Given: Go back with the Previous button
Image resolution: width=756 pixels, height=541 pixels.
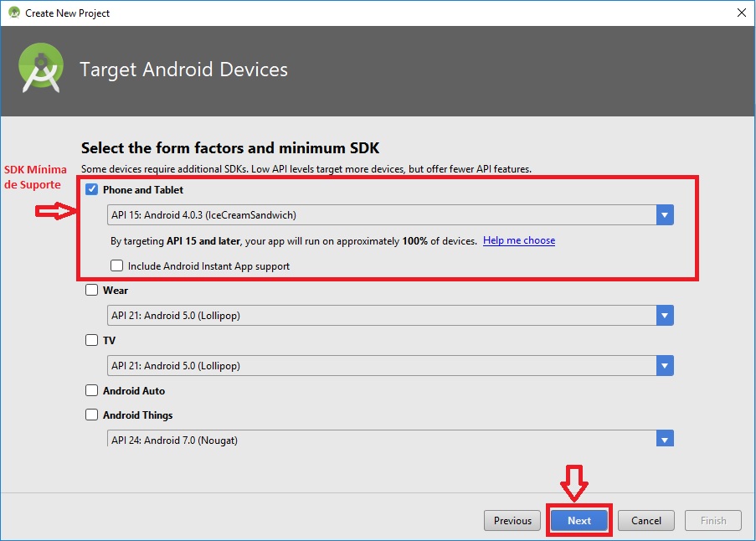Looking at the screenshot, I should [x=512, y=520].
